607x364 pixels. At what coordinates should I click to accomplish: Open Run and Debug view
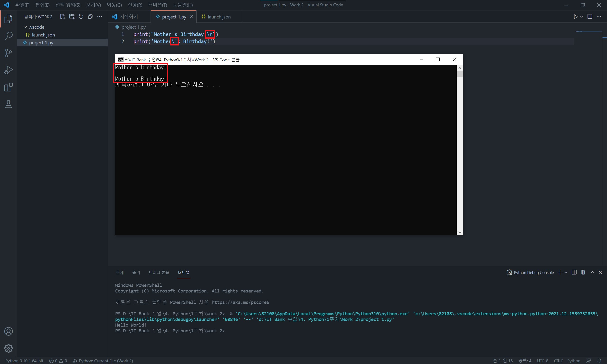coord(8,70)
